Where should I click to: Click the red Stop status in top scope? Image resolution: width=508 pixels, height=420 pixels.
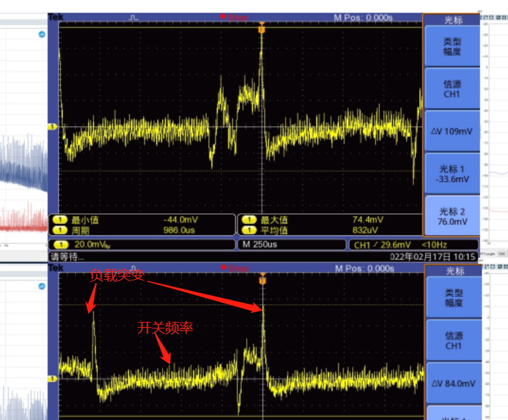point(234,17)
